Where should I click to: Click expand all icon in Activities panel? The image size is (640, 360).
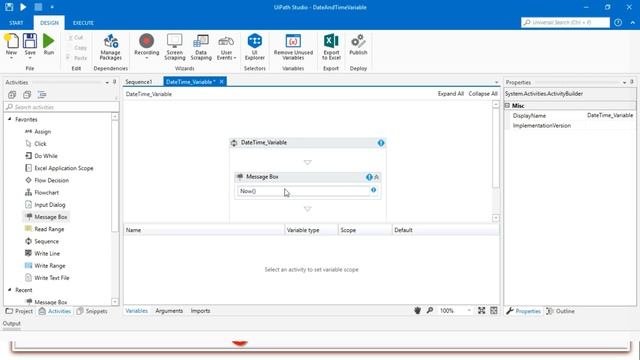pyautogui.click(x=12, y=95)
